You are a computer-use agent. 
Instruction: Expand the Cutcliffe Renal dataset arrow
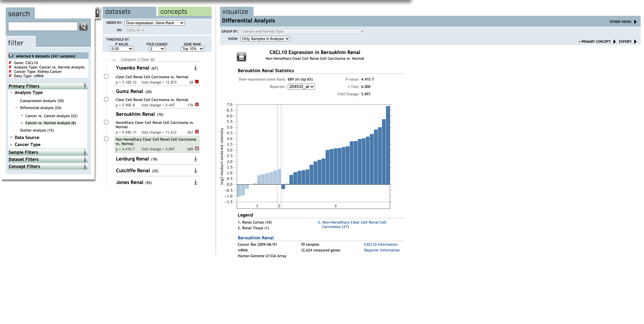point(196,171)
